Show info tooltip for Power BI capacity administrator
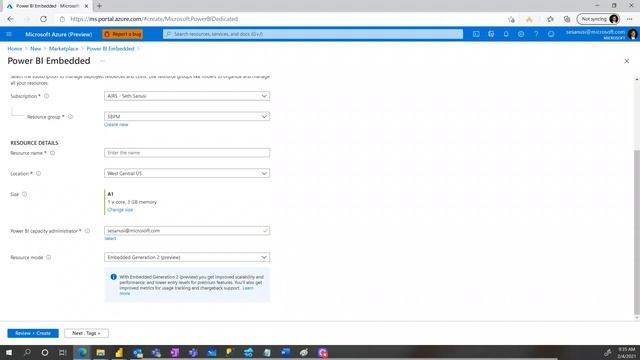640x360 pixels. 87,231
